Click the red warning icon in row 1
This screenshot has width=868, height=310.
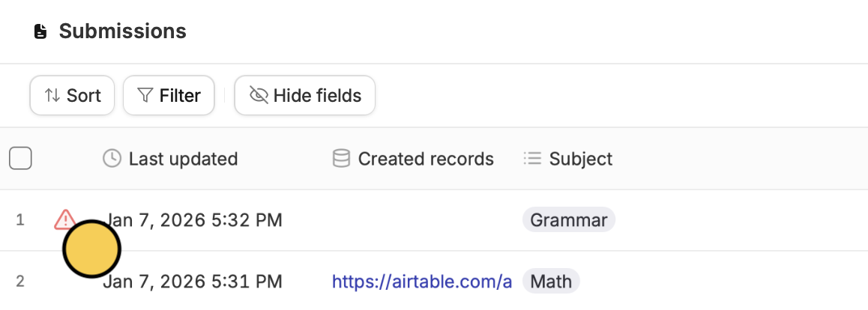[x=64, y=219]
